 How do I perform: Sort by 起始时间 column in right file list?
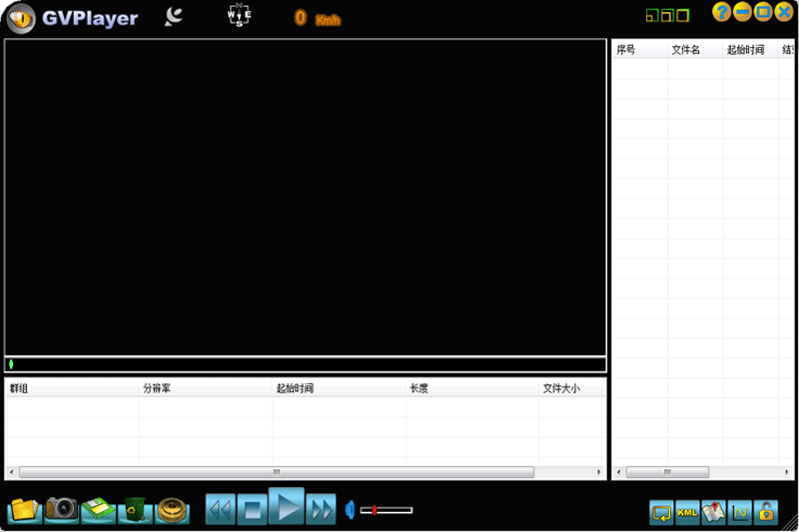(x=750, y=50)
